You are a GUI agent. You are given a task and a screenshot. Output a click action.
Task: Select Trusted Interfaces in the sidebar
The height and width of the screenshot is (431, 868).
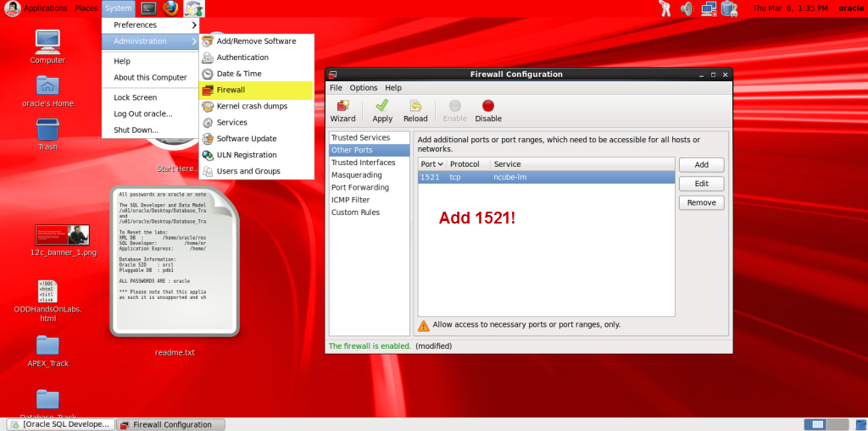pyautogui.click(x=370, y=162)
